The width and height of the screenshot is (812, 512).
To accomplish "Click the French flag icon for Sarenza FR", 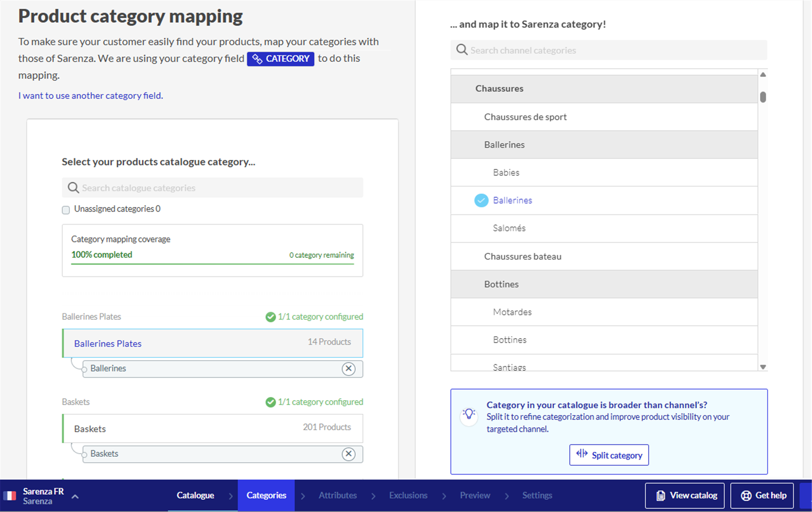I will 10,496.
